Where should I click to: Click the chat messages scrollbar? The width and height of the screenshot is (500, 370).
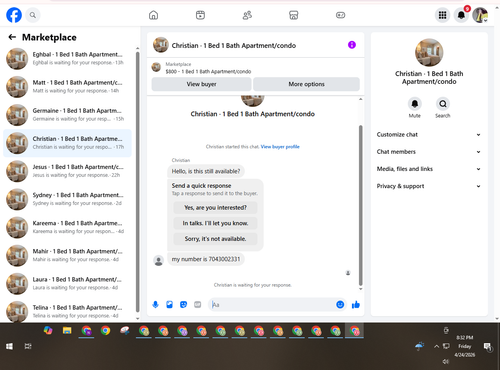click(x=360, y=205)
